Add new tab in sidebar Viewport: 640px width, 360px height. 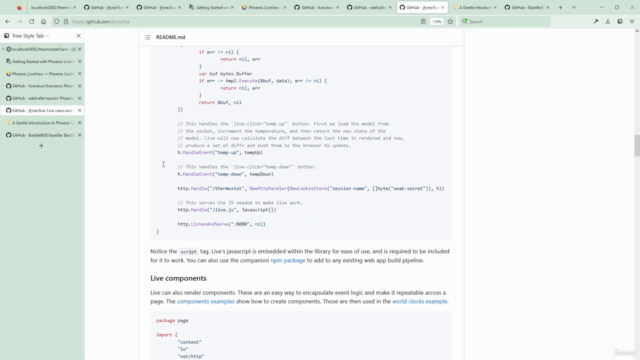click(41, 146)
